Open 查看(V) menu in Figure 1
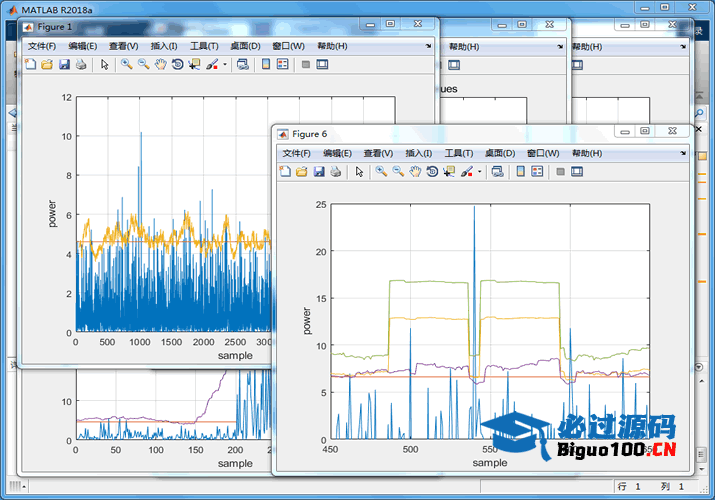The width and height of the screenshot is (715, 500). 124,46
